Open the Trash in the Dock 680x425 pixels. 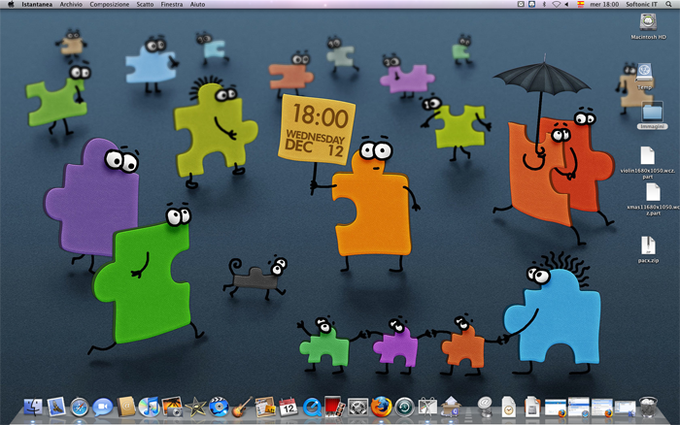coord(648,407)
